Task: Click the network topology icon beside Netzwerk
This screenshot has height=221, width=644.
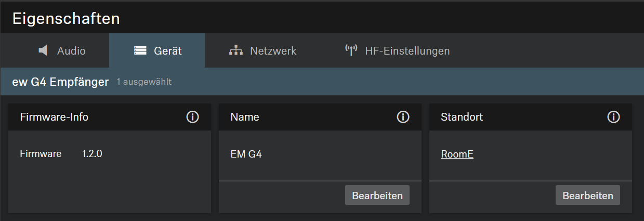Action: tap(236, 50)
